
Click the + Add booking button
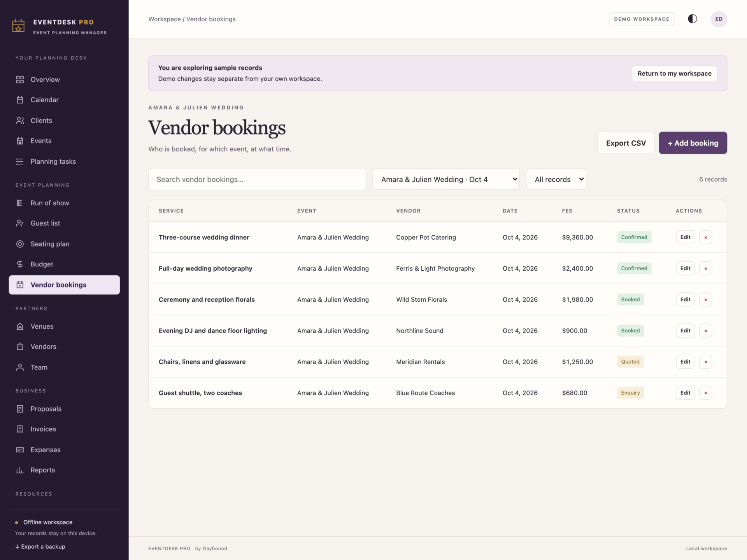tap(693, 143)
